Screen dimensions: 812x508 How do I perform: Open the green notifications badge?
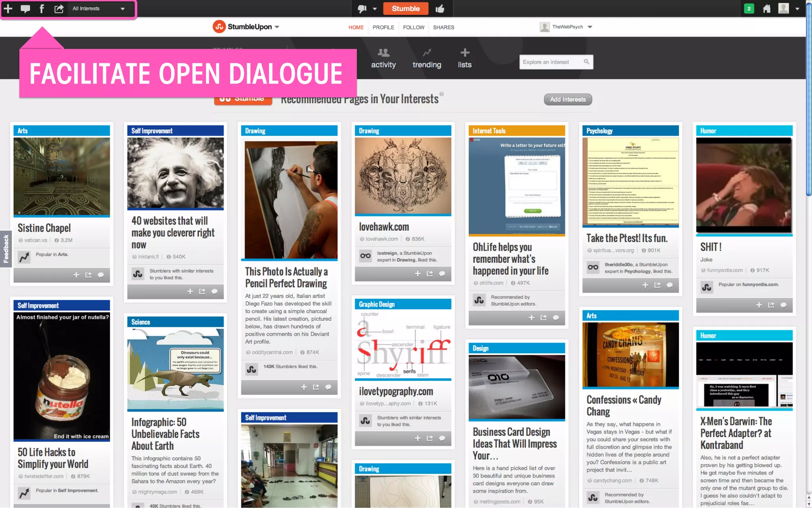click(x=749, y=8)
